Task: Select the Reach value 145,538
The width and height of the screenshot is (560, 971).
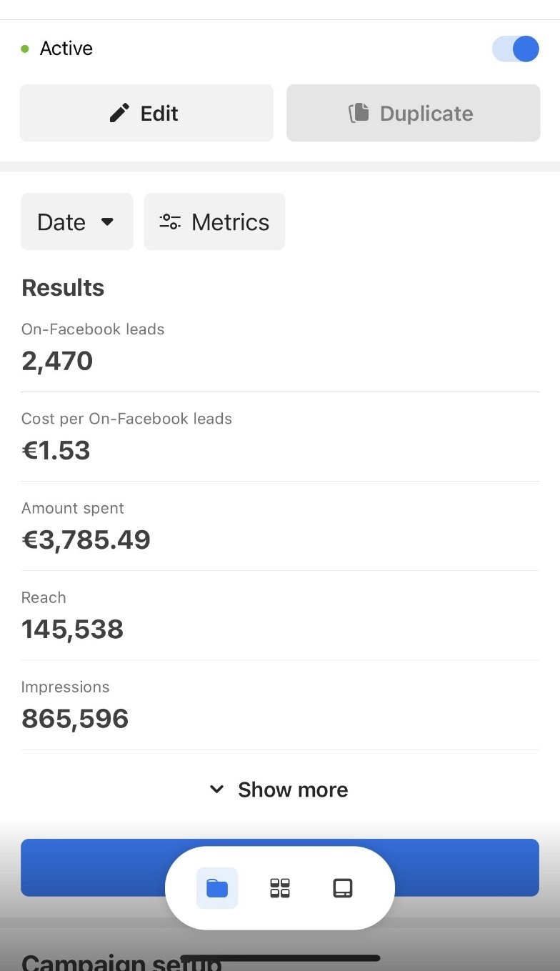Action: (x=72, y=629)
